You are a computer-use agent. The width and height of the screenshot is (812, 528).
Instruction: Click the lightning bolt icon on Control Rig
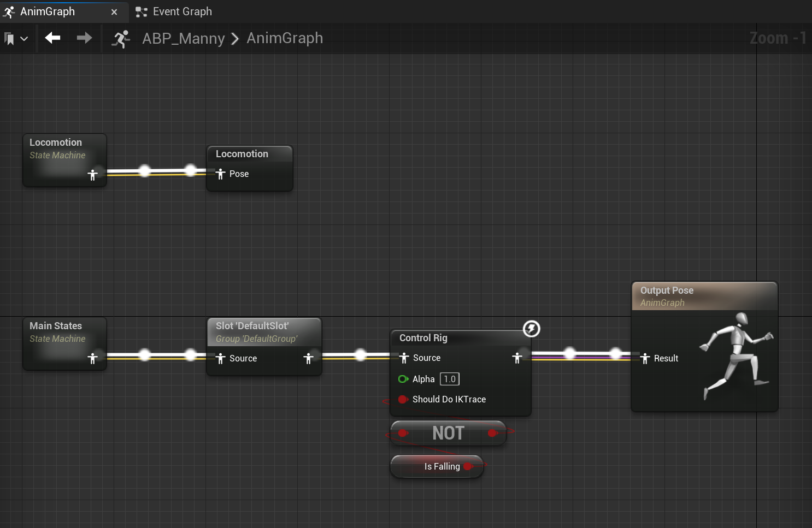click(532, 329)
